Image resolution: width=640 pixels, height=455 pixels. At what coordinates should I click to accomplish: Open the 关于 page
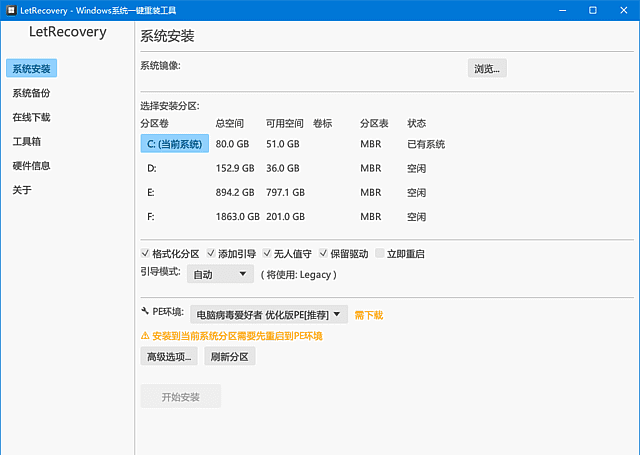coord(22,190)
